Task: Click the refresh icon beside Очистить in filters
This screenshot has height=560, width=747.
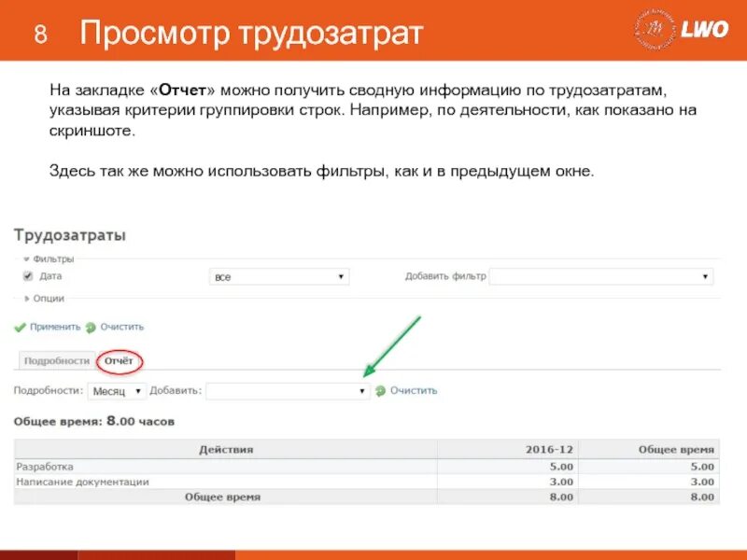Action: click(x=89, y=328)
